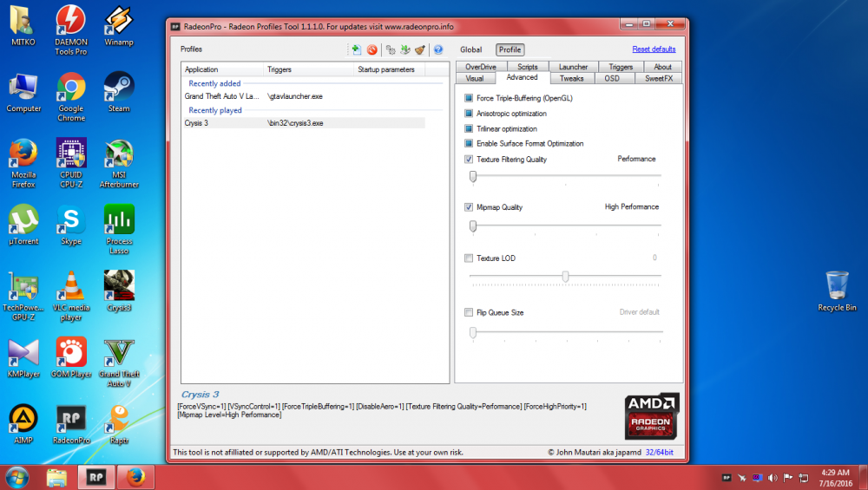Open the Windows Start button
Viewport: 868px width, 490px height.
coord(17,477)
